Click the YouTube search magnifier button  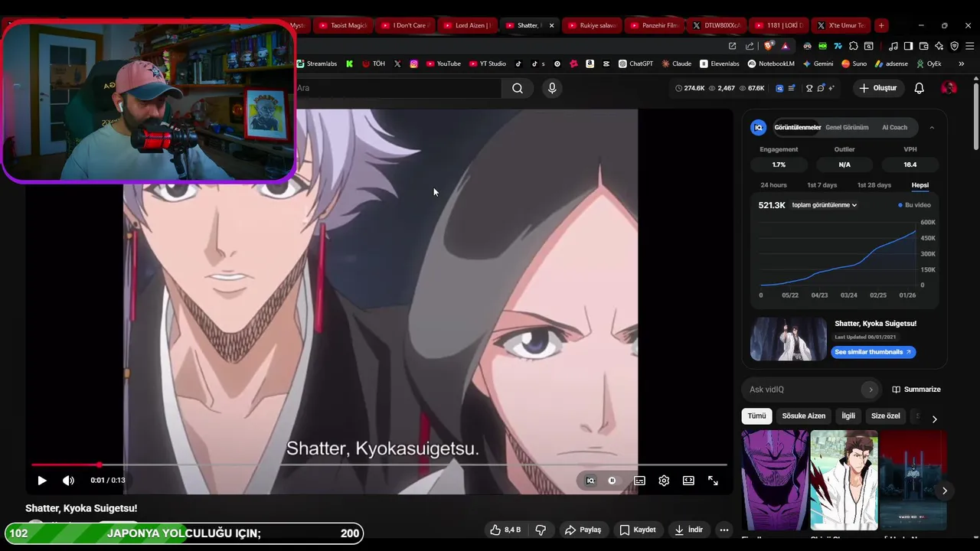click(x=518, y=88)
